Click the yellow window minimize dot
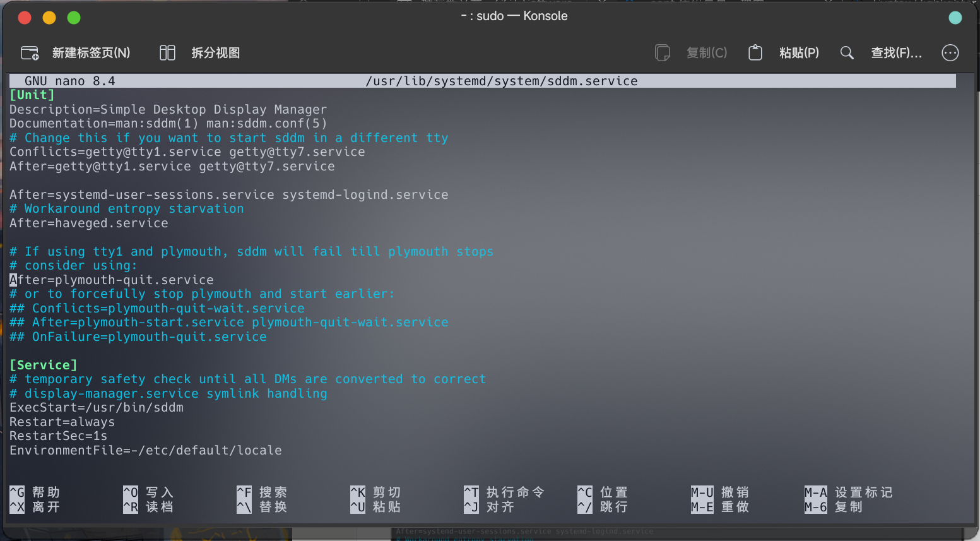The height and width of the screenshot is (541, 980). pyautogui.click(x=49, y=18)
